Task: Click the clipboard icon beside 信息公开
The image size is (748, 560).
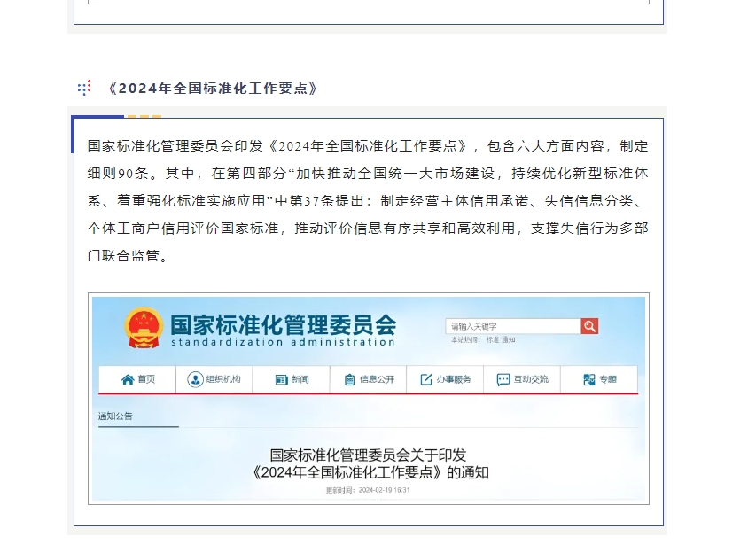Action: point(350,380)
